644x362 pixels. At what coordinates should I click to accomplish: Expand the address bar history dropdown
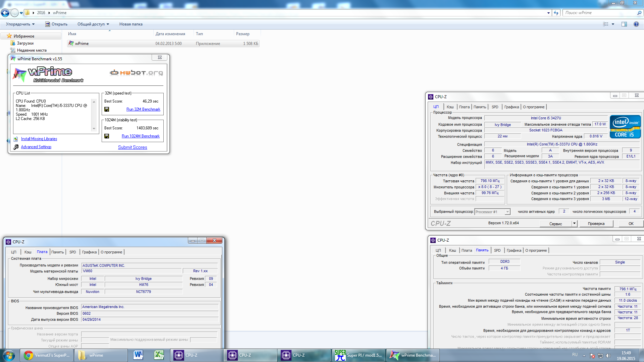548,13
